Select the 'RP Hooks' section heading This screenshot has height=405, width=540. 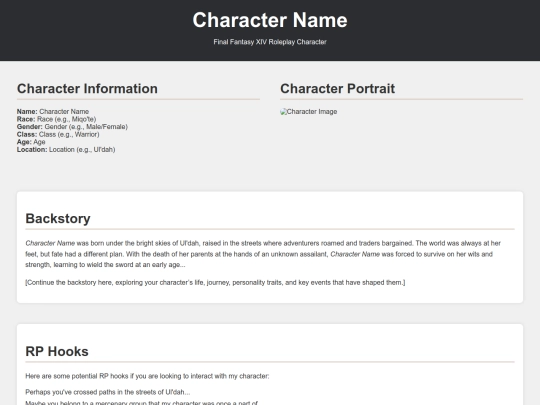point(57,352)
